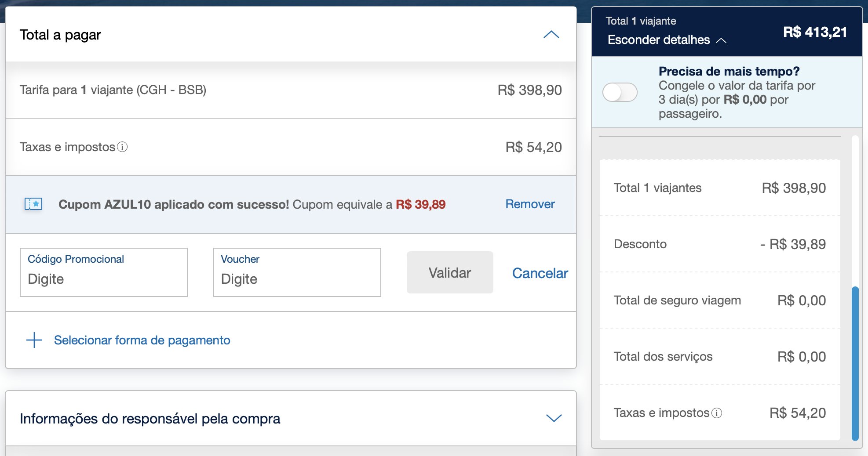Focus the Código Promocional input field
The width and height of the screenshot is (868, 456).
104,272
